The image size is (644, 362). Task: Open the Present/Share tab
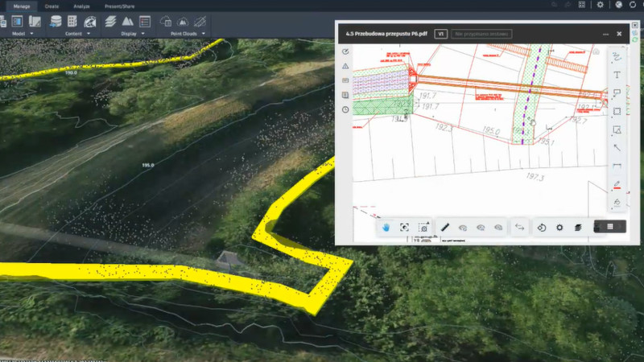[x=119, y=6]
